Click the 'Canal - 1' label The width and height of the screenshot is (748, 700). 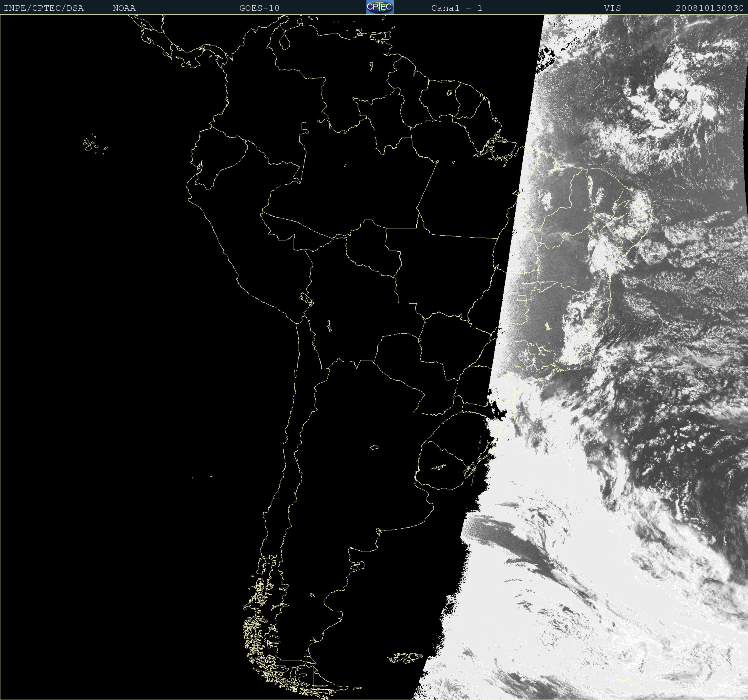[x=457, y=8]
